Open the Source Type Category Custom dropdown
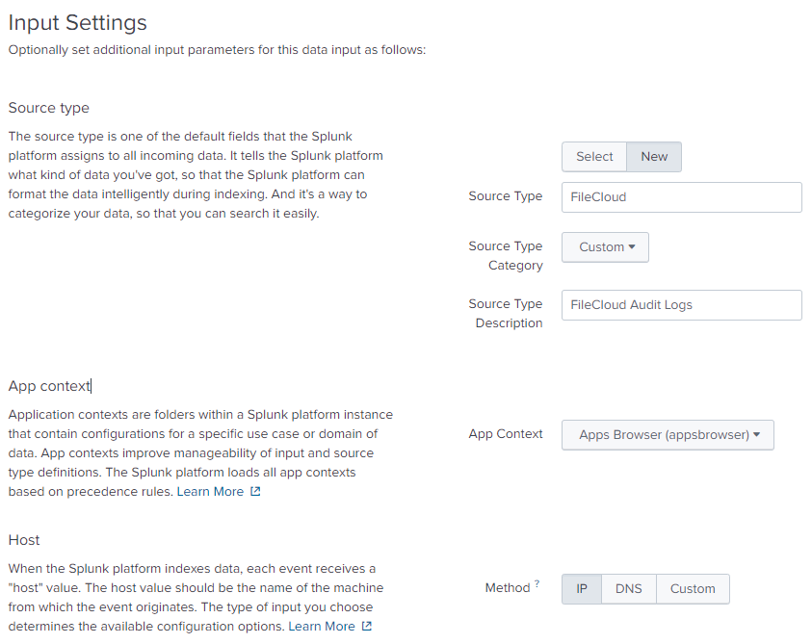Screen dimensions: 812x644 point(605,247)
